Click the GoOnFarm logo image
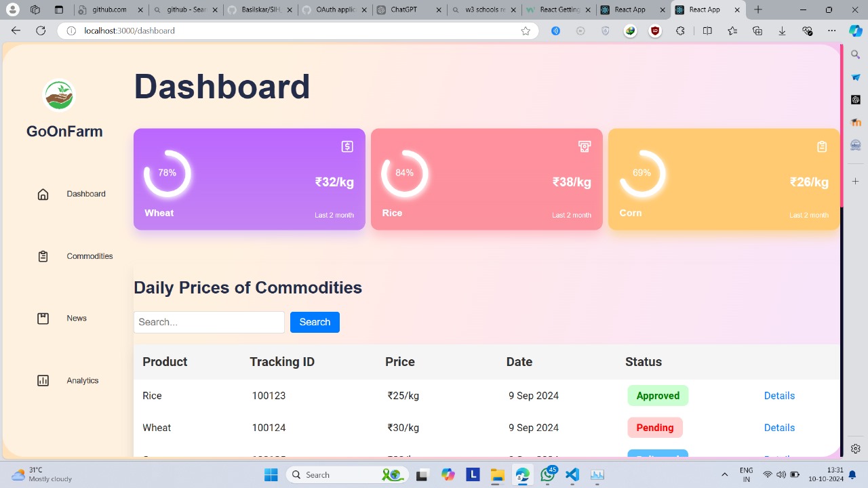 59,96
